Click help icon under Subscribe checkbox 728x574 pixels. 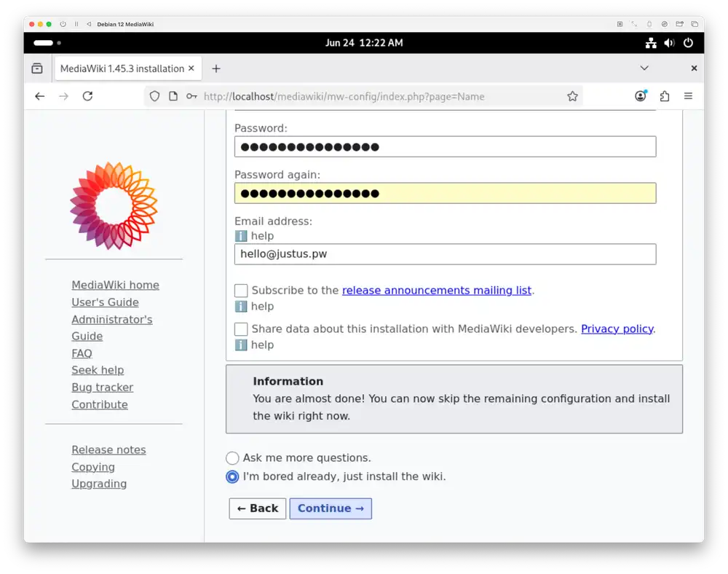[x=240, y=307]
